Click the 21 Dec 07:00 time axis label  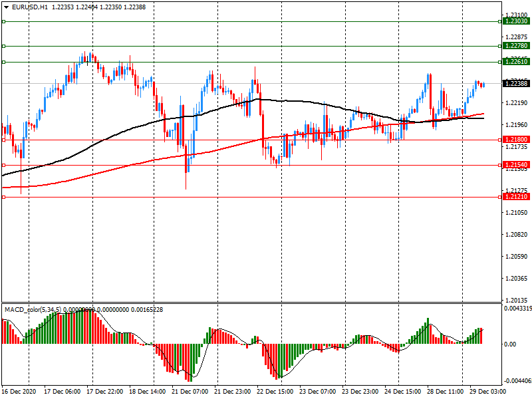[x=191, y=392]
